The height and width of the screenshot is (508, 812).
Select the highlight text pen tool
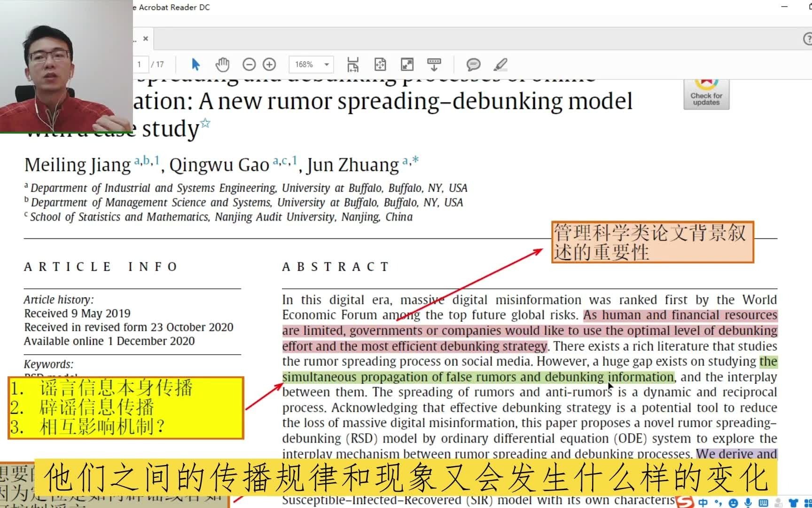coord(500,64)
